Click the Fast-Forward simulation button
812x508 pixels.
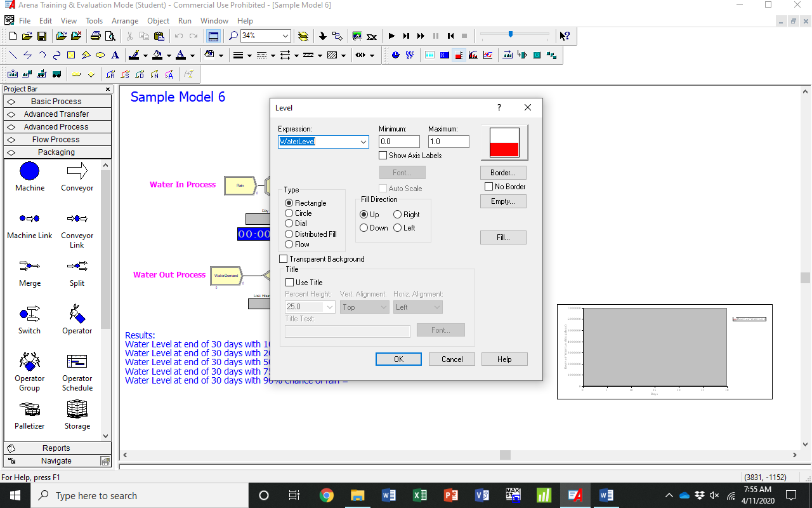[421, 36]
